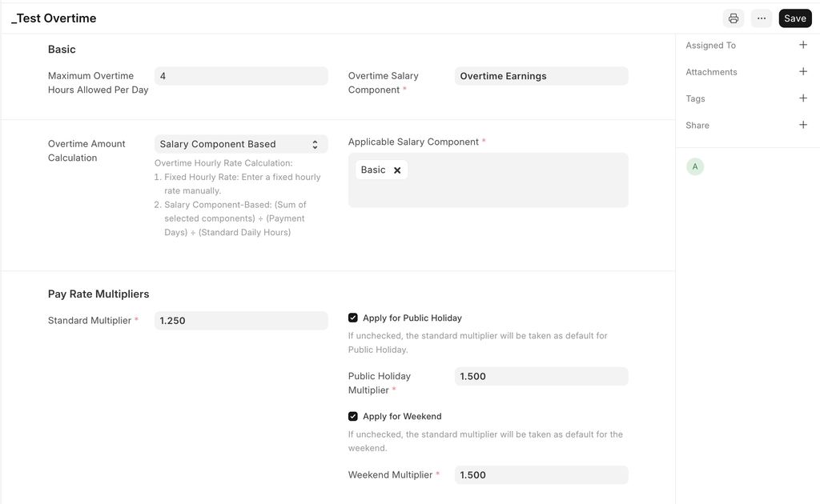Click the Basic tag in Applicable Component

pos(373,170)
